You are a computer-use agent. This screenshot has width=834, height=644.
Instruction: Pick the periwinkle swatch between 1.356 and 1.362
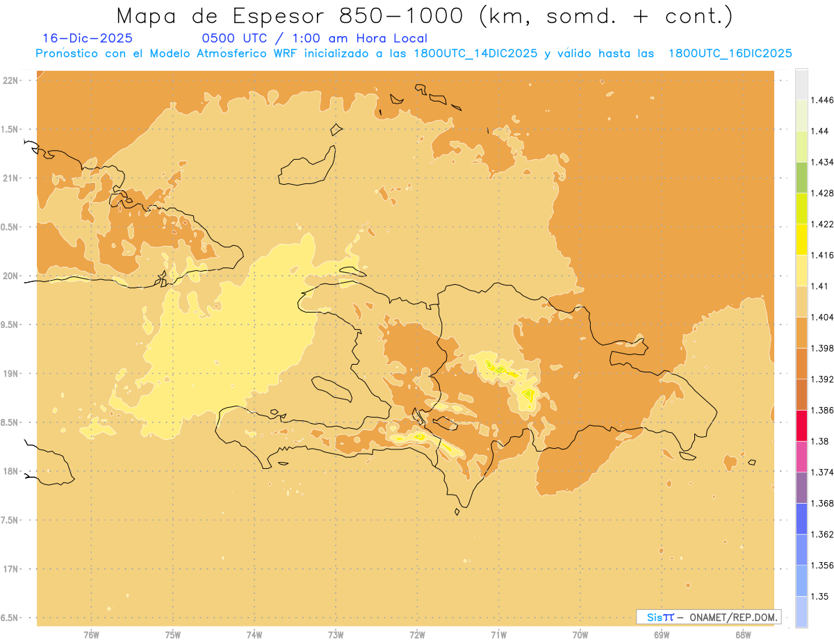[x=801, y=550]
